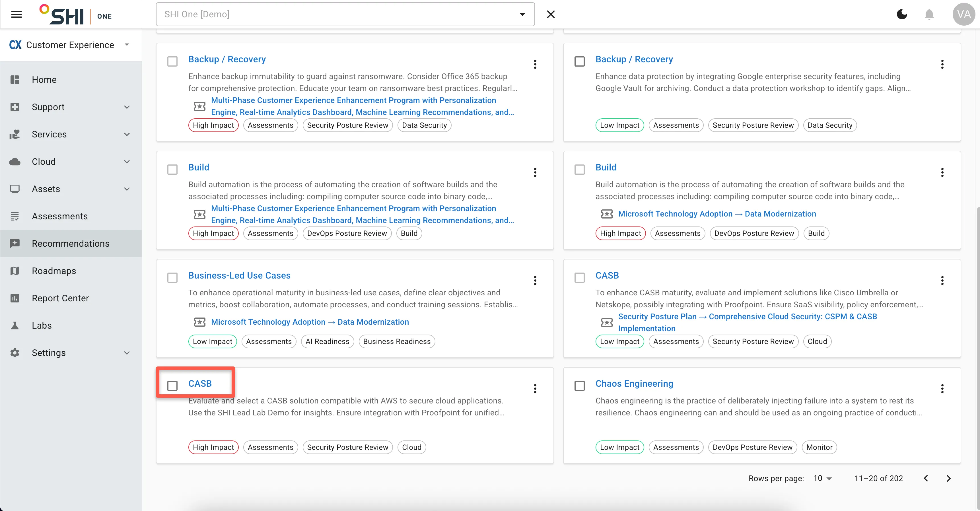The height and width of the screenshot is (511, 980).
Task: Expand the Services menu
Action: [71, 134]
